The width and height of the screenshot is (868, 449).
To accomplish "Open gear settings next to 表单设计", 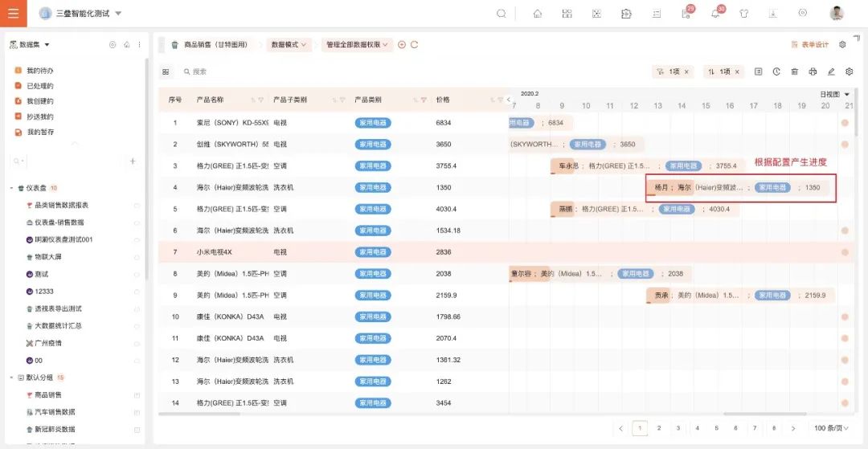I will pyautogui.click(x=842, y=45).
